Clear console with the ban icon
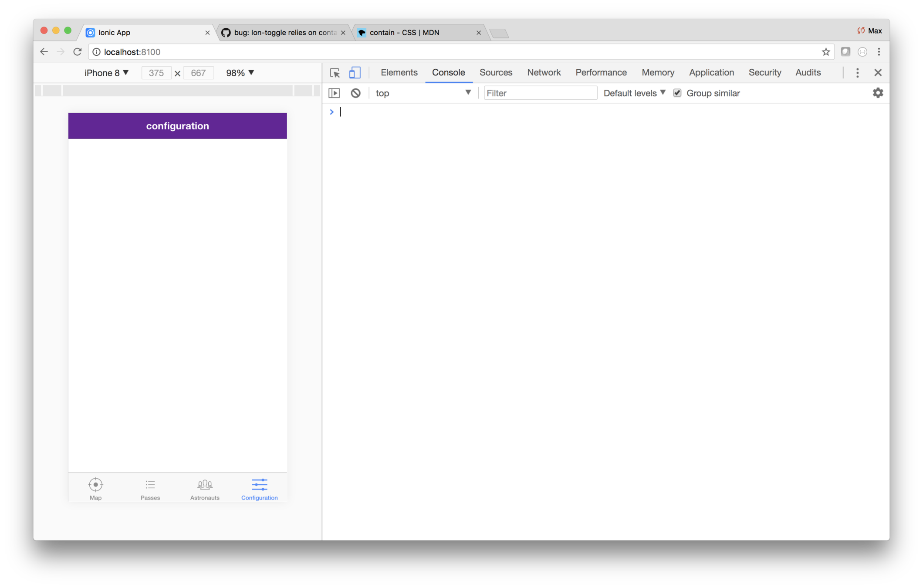This screenshot has height=588, width=923. click(x=355, y=93)
